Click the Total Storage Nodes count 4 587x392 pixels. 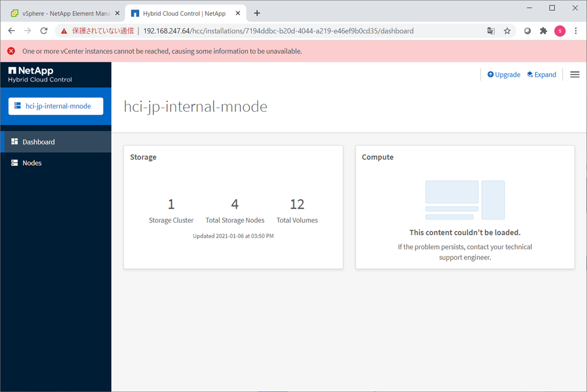pyautogui.click(x=234, y=204)
